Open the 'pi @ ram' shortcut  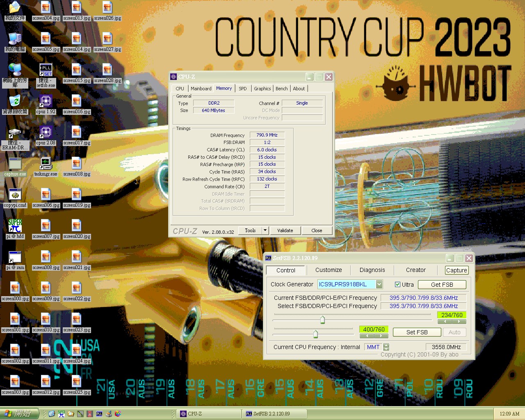(x=15, y=260)
